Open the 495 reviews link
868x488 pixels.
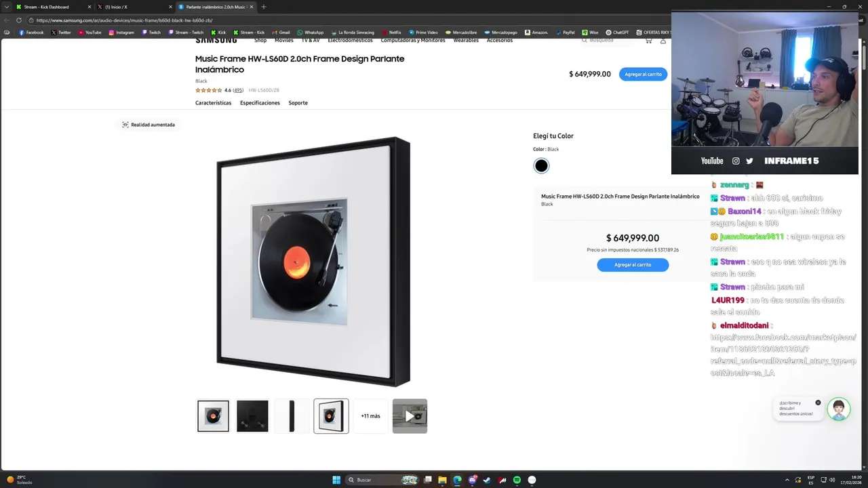(238, 90)
